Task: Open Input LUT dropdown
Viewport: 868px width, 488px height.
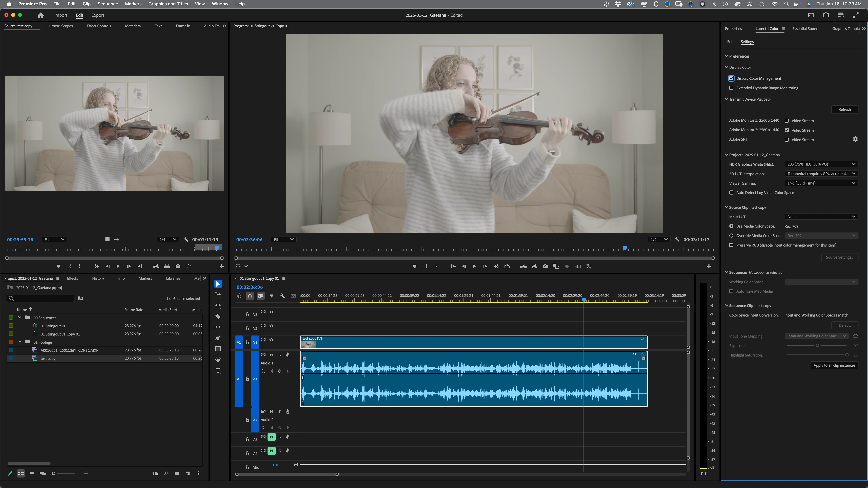Action: (x=821, y=217)
